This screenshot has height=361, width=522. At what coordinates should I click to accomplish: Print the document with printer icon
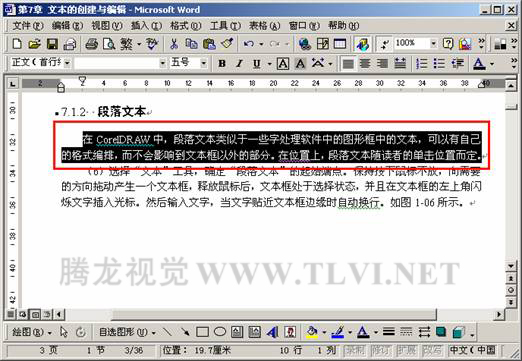tap(91, 44)
